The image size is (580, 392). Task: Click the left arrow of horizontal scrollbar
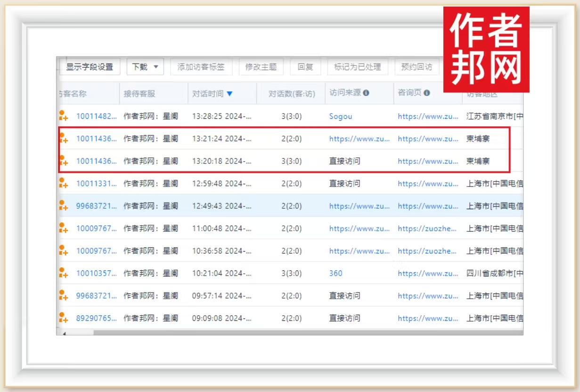click(x=64, y=333)
